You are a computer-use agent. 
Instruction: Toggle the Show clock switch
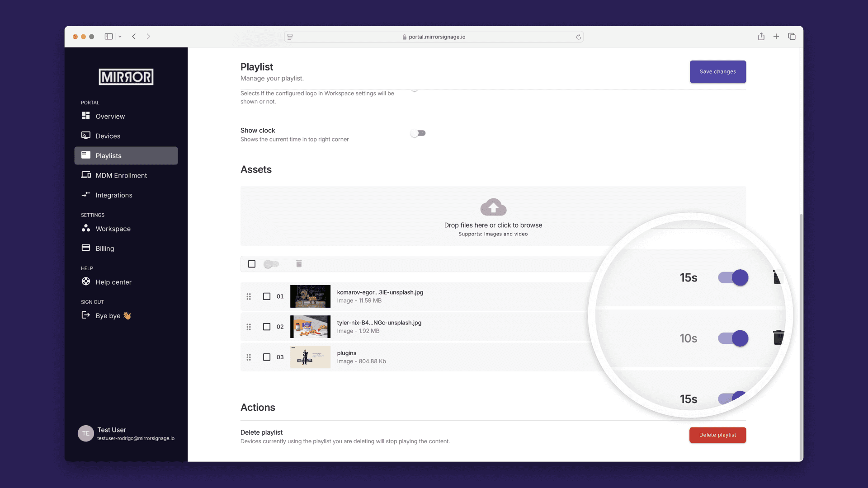418,133
